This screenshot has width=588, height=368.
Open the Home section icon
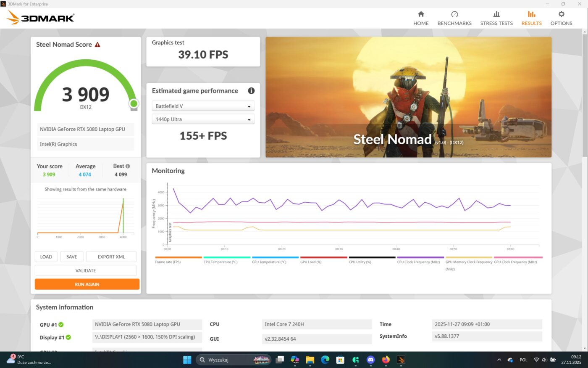point(421,14)
